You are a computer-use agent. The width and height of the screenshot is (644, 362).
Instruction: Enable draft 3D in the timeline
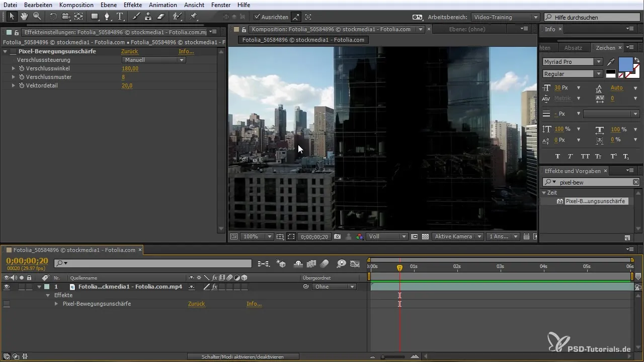pos(282,263)
